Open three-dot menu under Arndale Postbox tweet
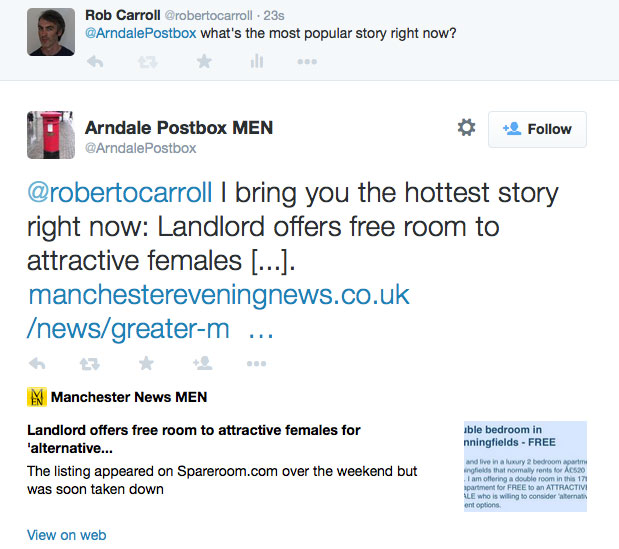619x549 pixels. pyautogui.click(x=256, y=364)
